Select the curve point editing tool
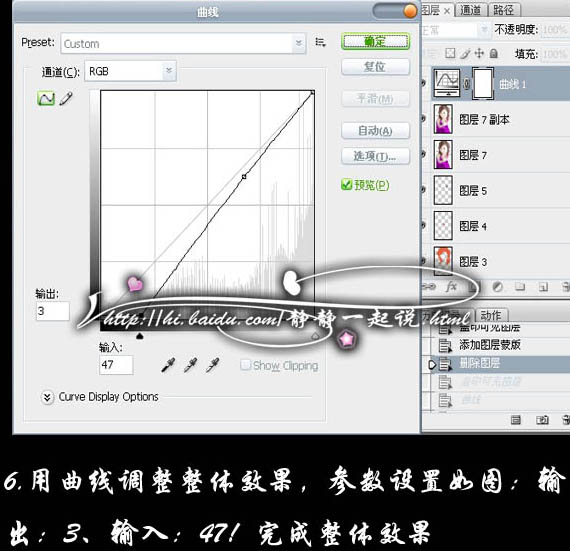Screen dimensions: 570x551 [46, 98]
